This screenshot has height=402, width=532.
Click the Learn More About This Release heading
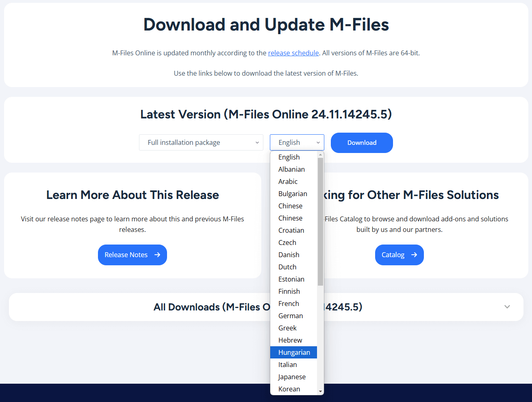pos(132,195)
